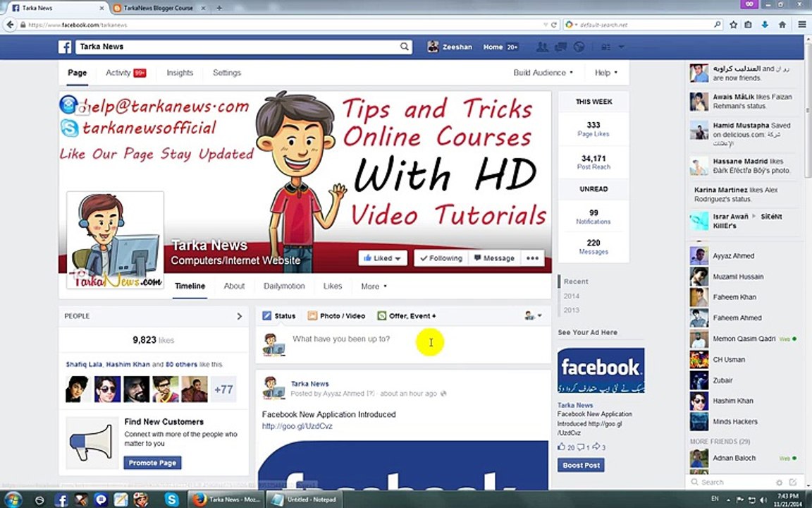Screen dimensions: 812x508
Task: Click the Facebook logo icon
Action: point(65,47)
